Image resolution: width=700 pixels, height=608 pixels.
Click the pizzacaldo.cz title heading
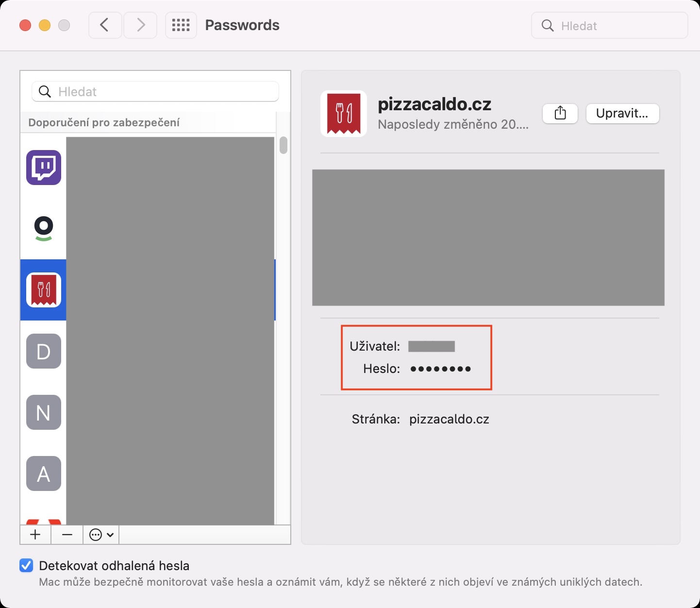click(434, 104)
